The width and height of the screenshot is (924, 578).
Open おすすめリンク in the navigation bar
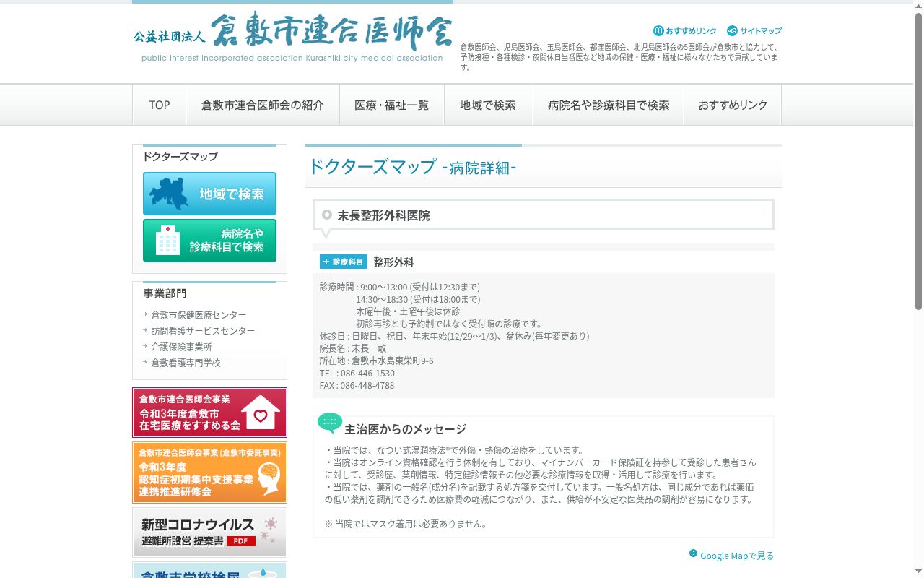tap(733, 105)
